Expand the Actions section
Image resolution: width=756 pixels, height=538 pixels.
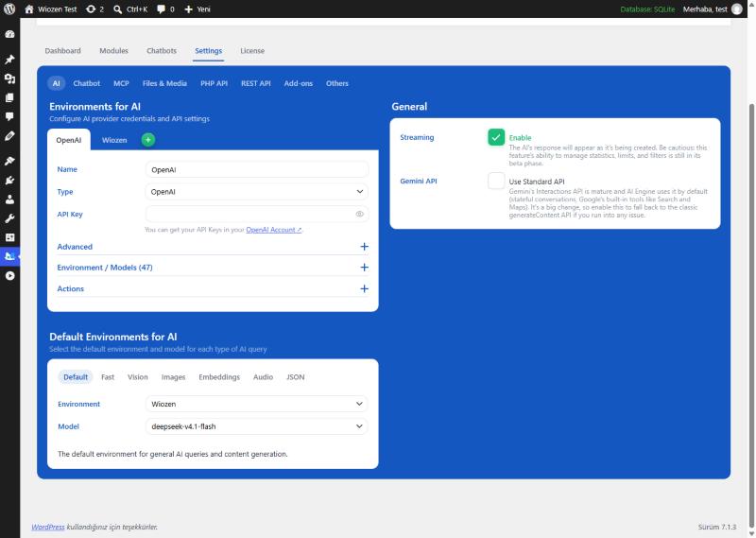click(213, 288)
